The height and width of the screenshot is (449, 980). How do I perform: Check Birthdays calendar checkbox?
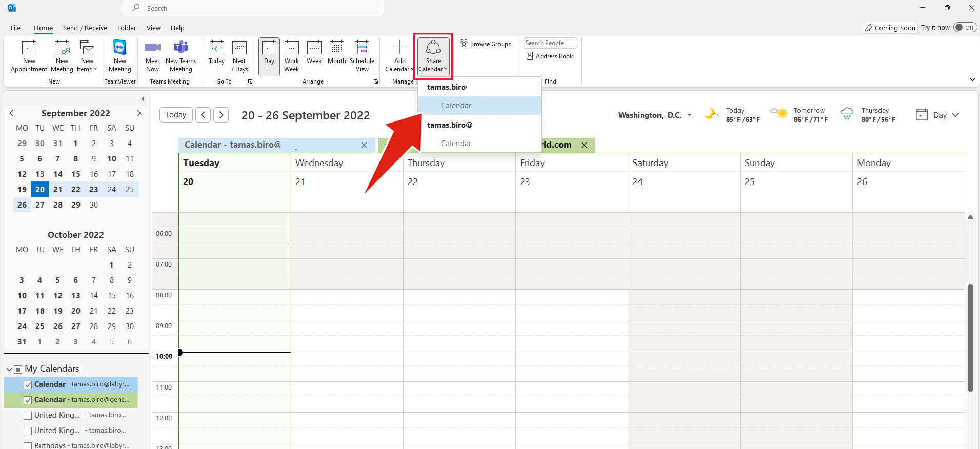click(x=28, y=445)
